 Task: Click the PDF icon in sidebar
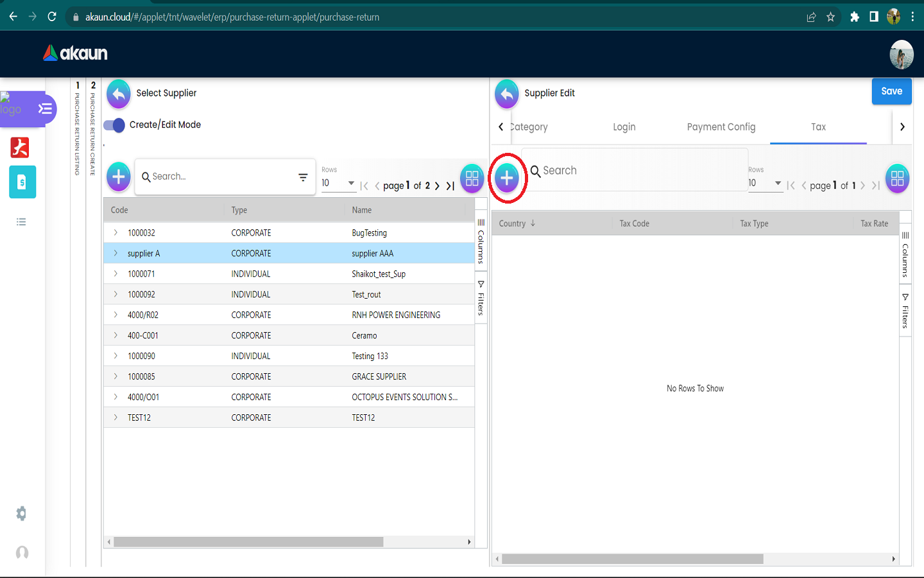click(20, 148)
